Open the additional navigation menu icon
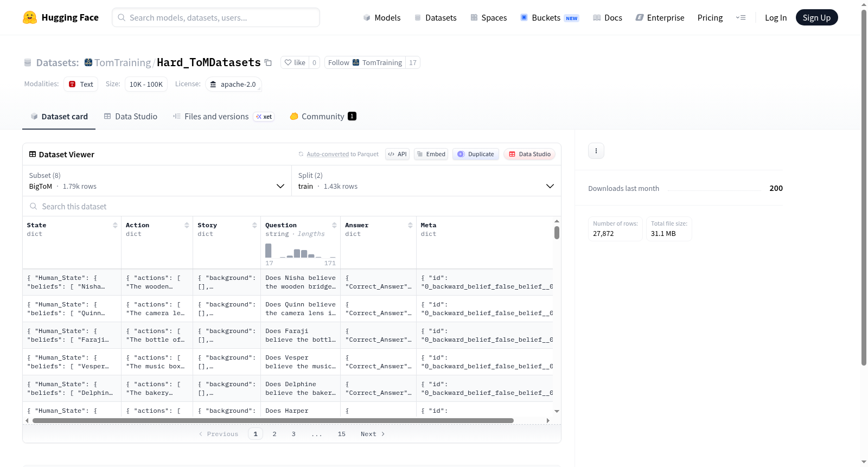The width and height of the screenshot is (868, 467). tap(741, 17)
